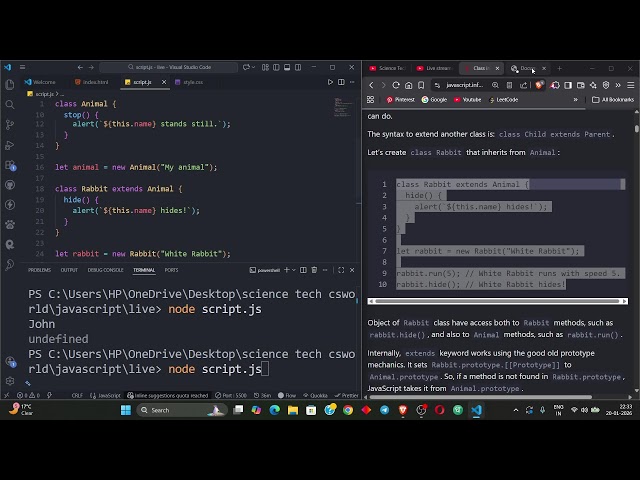This screenshot has height=480, width=640.
Task: Expand the new terminal launch profile dropdown
Action: point(293,270)
